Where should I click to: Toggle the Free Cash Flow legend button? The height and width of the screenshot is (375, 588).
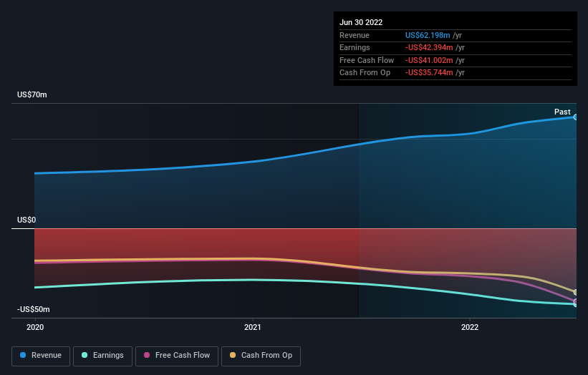177,356
